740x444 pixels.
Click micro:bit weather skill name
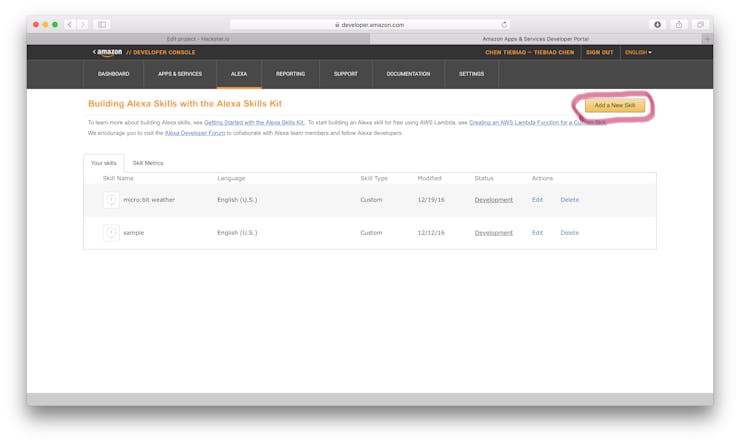click(149, 200)
